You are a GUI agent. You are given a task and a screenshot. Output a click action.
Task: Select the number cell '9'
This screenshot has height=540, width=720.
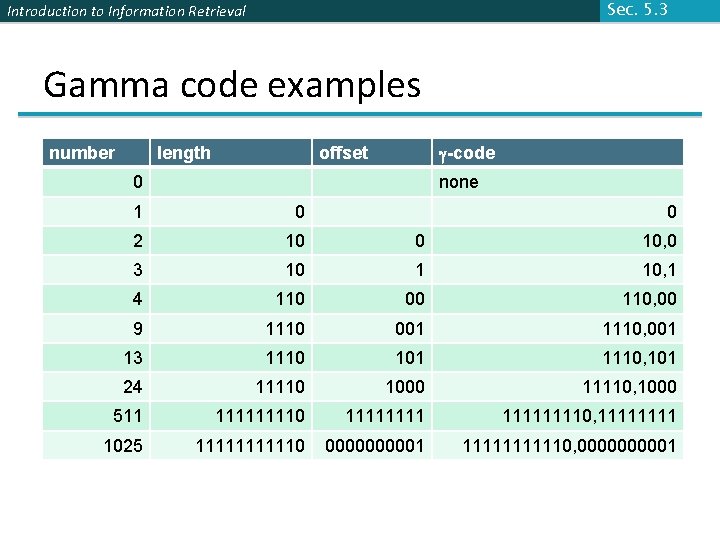point(96,328)
